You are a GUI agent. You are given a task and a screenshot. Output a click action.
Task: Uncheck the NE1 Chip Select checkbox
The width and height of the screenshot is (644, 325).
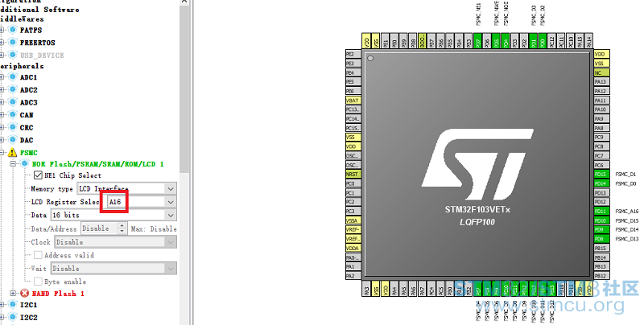point(38,175)
